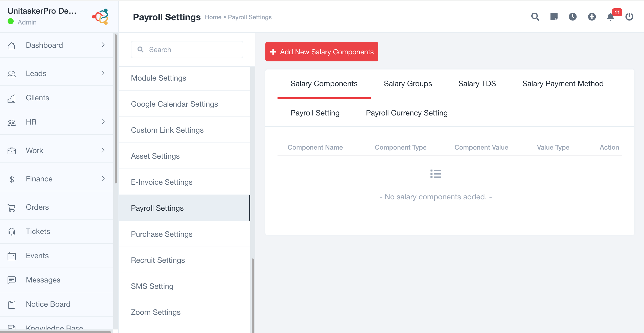644x333 pixels.
Task: Click the Component Name column header
Action: (x=315, y=147)
